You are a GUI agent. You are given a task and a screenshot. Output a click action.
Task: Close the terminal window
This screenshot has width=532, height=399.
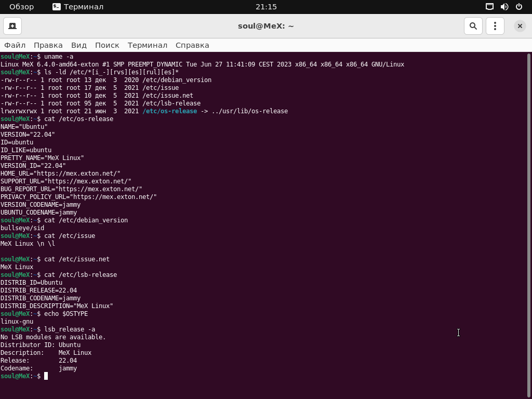(x=520, y=26)
